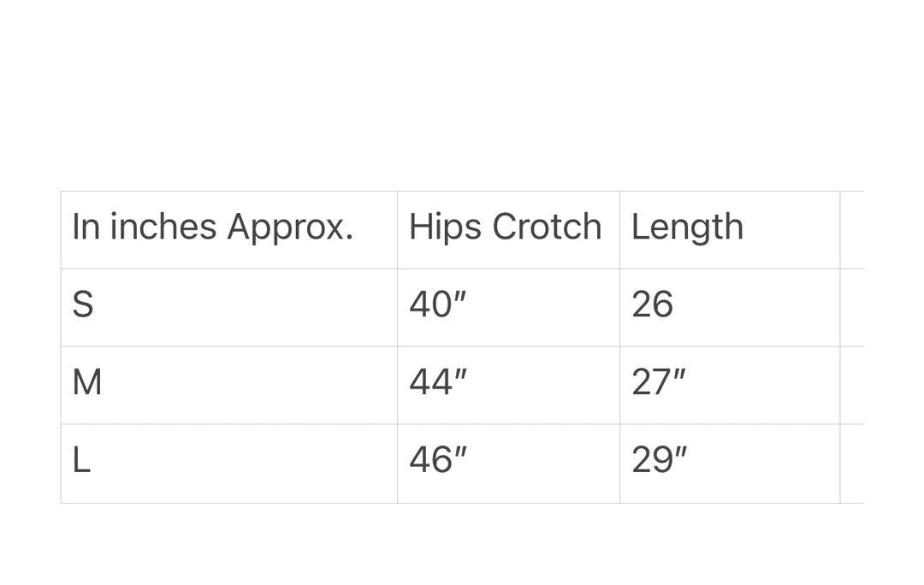Click the 46″ hips value for L
The image size is (924, 585).
437,461
